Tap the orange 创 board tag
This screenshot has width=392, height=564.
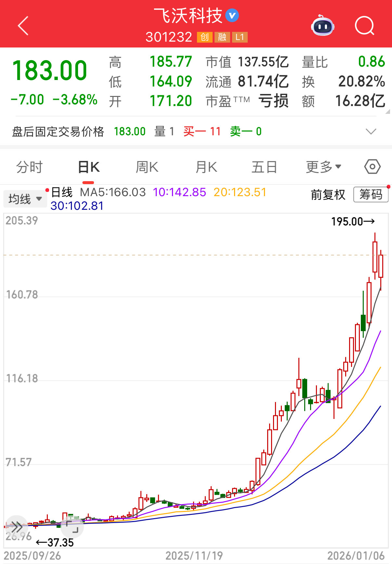(x=204, y=37)
